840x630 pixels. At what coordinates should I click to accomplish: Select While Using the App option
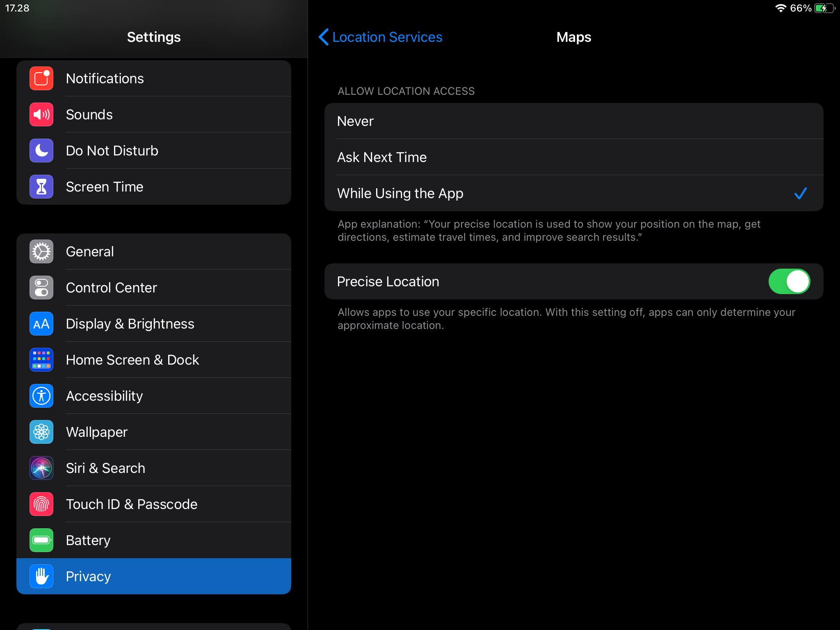(573, 193)
